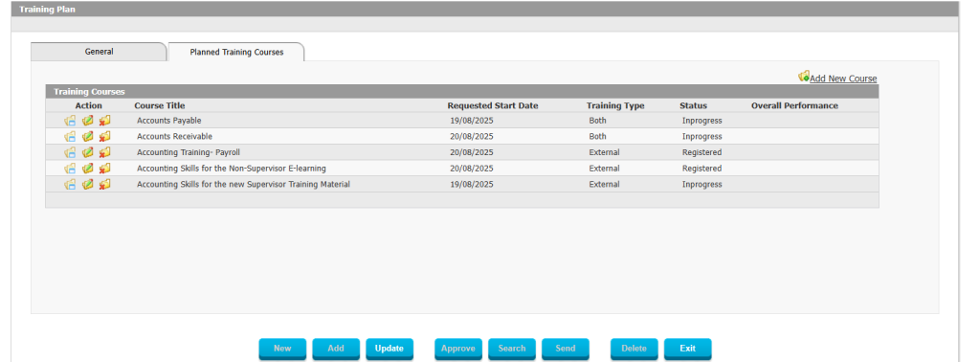
Task: View details of Accounting Training- Payroll course
Action: tap(70, 152)
